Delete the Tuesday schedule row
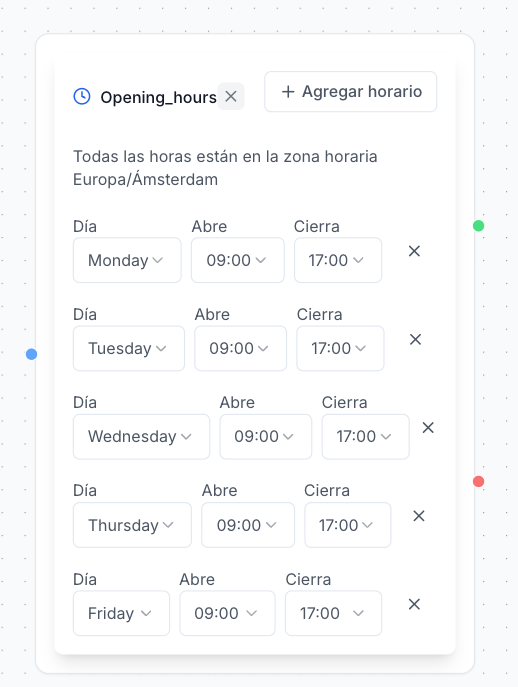 coord(415,339)
